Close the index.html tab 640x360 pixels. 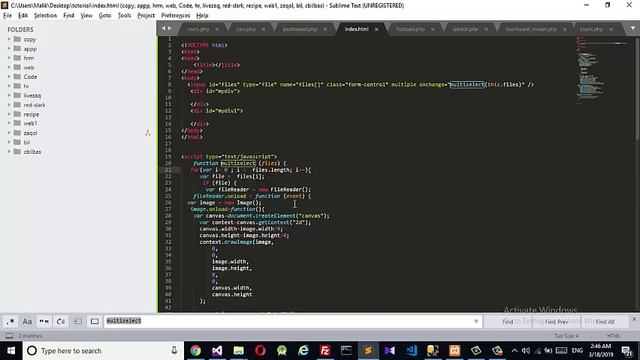point(376,29)
